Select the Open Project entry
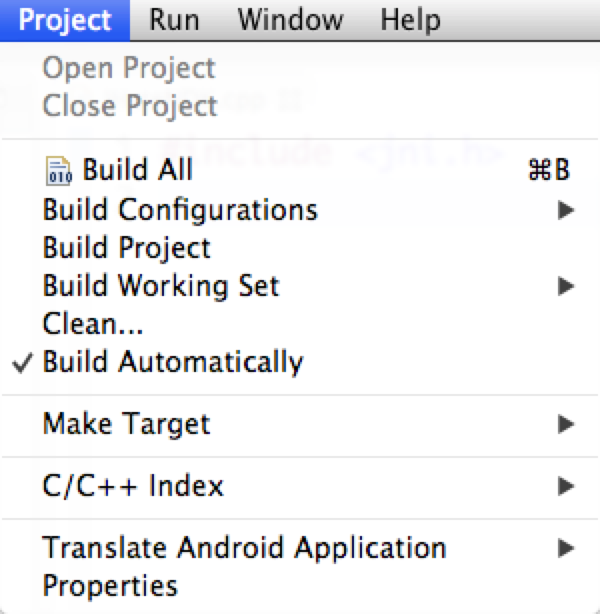The image size is (600, 614). pos(129,68)
